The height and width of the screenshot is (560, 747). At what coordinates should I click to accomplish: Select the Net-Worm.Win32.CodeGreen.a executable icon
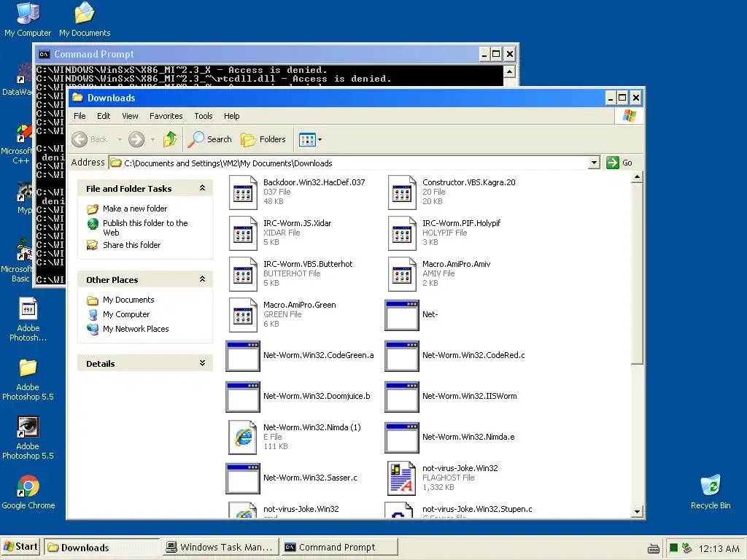[x=243, y=356]
